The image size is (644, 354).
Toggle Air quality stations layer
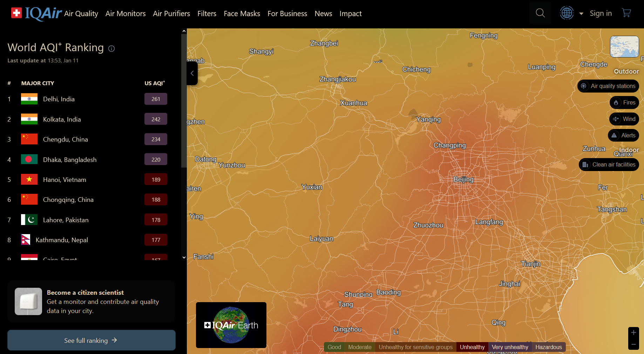(608, 86)
